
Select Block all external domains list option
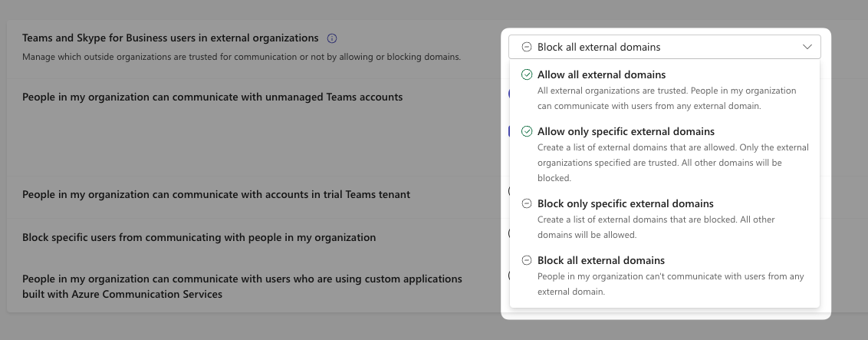point(664,276)
